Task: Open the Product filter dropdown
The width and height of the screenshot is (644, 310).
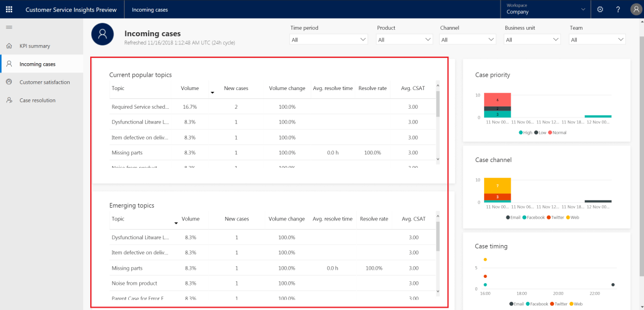Action: [405, 40]
